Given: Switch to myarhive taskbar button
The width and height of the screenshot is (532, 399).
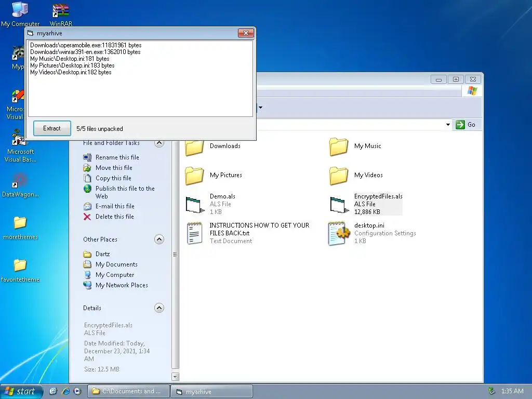Looking at the screenshot, I should coord(212,391).
